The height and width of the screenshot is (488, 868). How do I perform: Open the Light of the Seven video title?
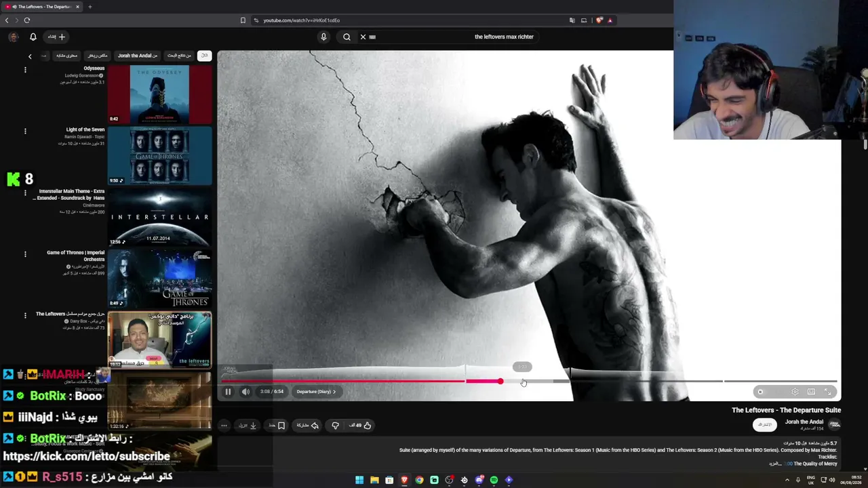point(85,129)
